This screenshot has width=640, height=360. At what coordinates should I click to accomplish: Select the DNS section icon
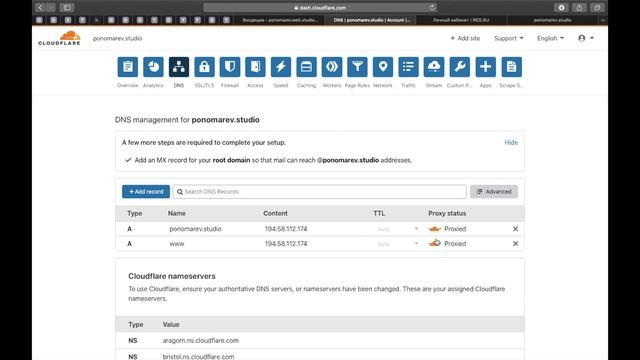click(x=179, y=67)
